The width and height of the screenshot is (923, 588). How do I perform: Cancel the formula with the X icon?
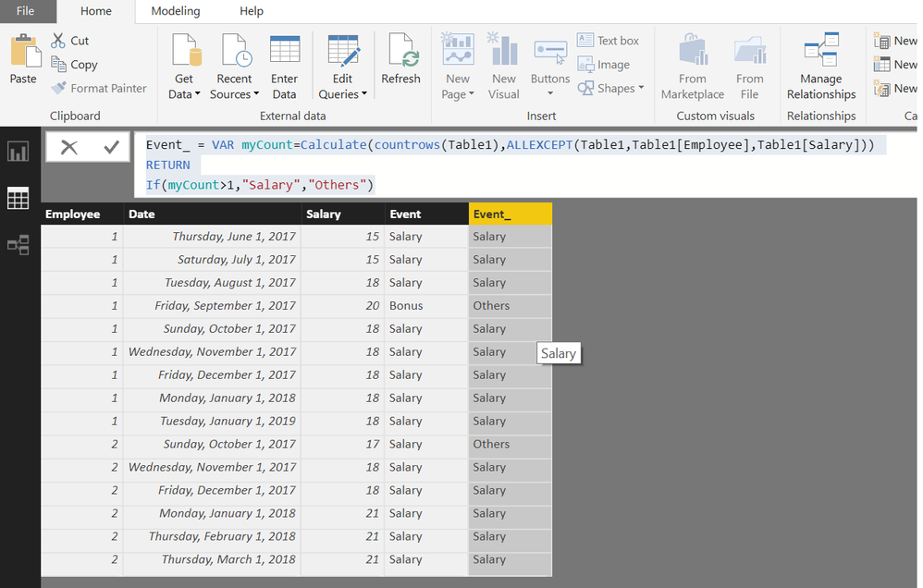68,147
